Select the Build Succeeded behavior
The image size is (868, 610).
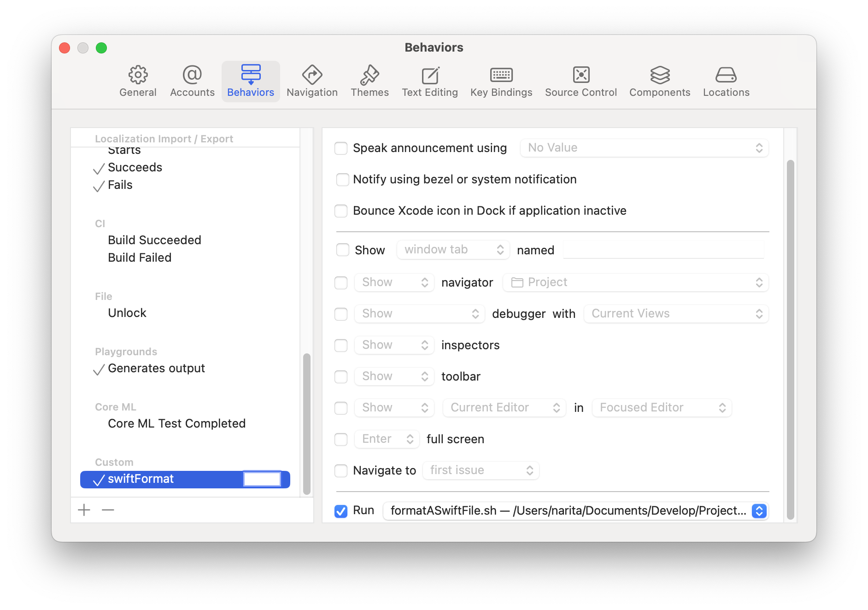tap(185, 240)
